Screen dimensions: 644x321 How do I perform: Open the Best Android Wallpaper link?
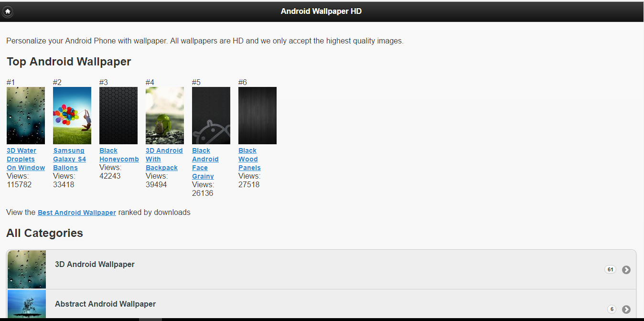(x=77, y=213)
